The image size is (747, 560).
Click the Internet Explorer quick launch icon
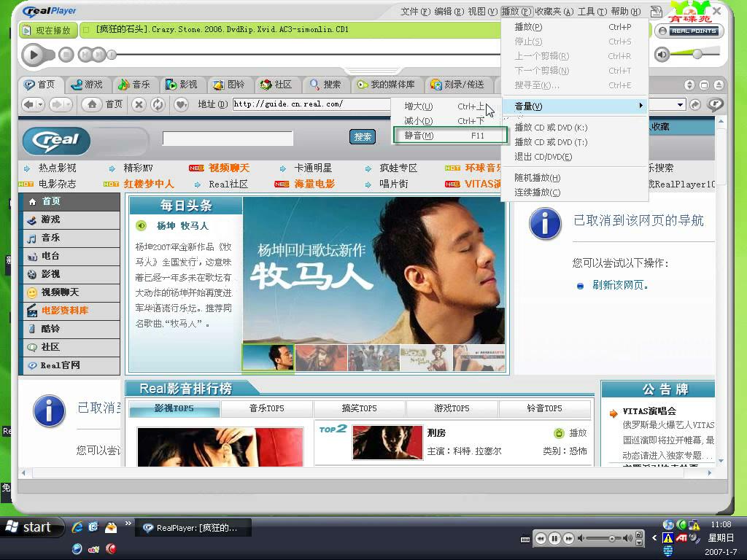click(77, 527)
